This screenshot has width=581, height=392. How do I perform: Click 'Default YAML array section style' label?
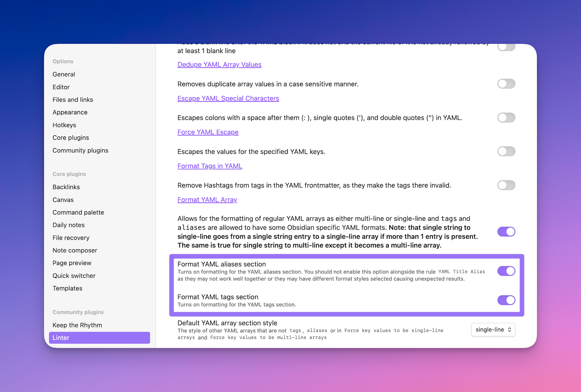click(227, 323)
